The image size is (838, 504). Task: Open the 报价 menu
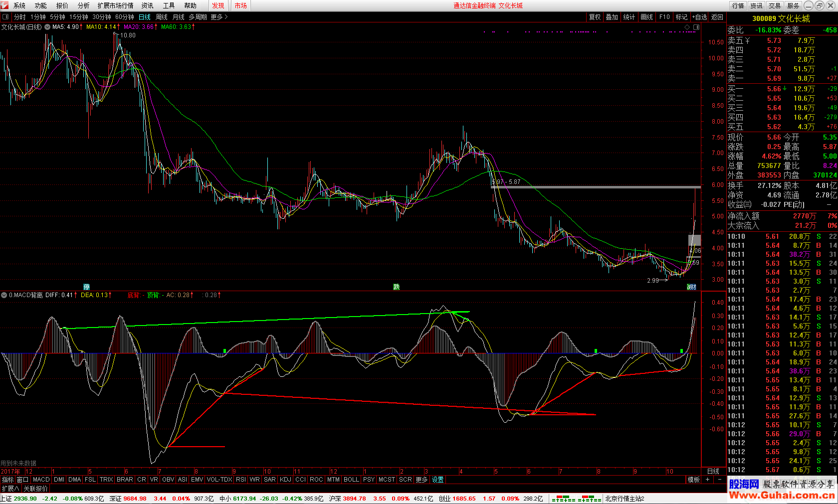[62, 5]
